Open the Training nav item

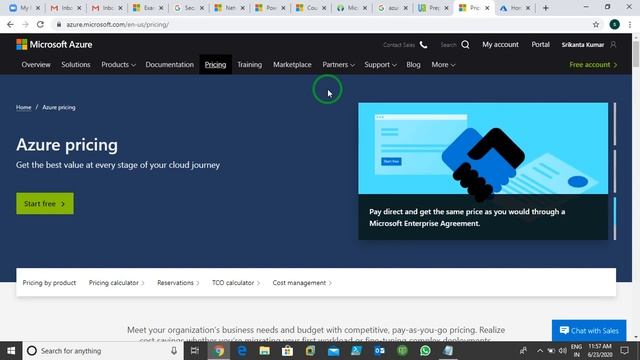249,64
